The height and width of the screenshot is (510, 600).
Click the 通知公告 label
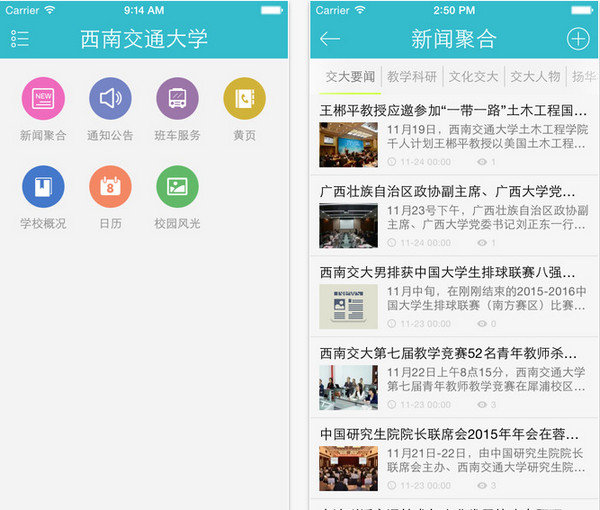pyautogui.click(x=110, y=135)
